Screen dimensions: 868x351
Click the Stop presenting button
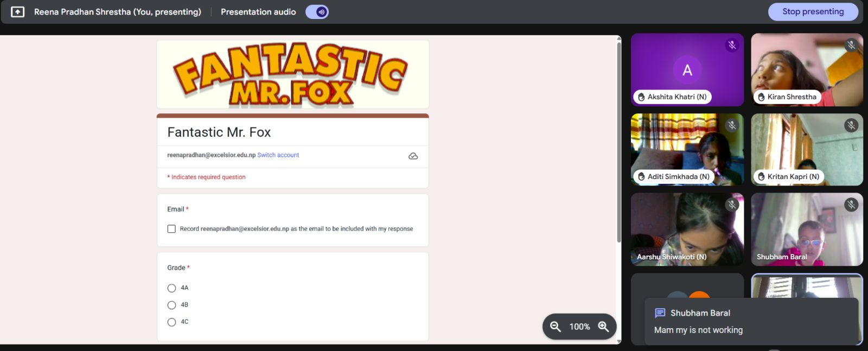[x=813, y=11]
